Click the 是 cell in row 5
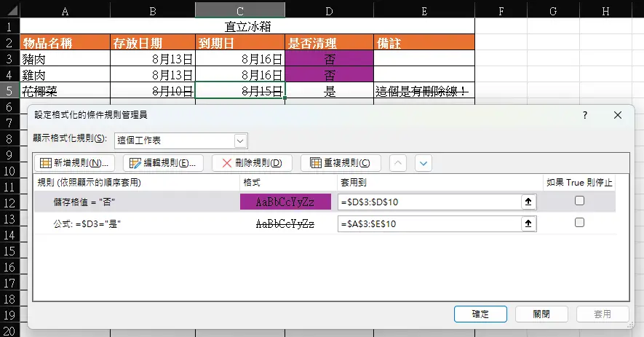Image resolution: width=644 pixels, height=337 pixels. click(329, 91)
